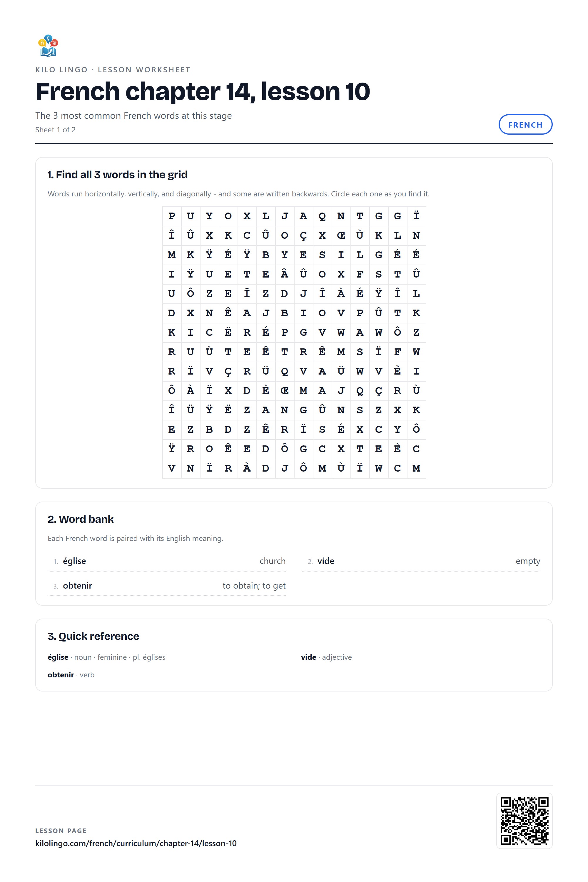588x882 pixels.
Task: Click the English meaning 'church'
Action: click(272, 561)
